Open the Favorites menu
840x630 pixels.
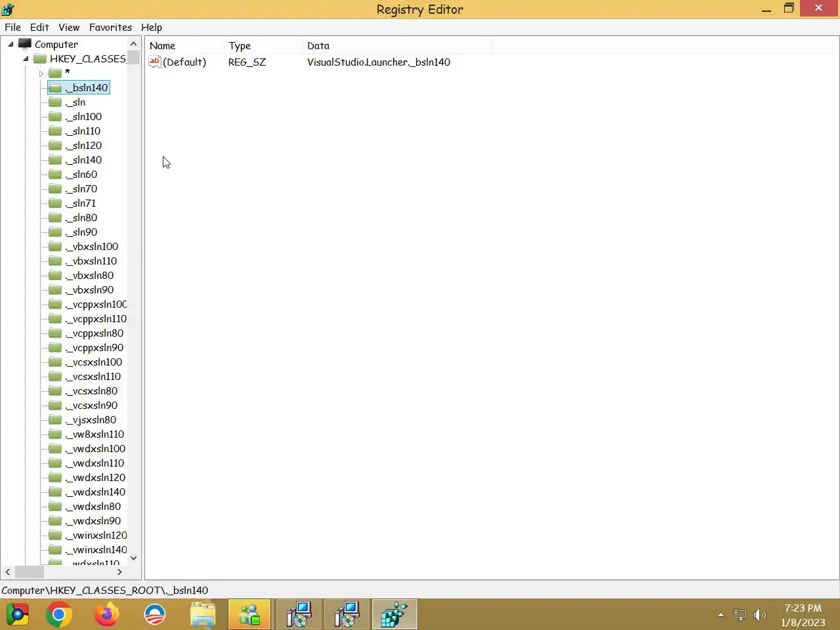[110, 27]
